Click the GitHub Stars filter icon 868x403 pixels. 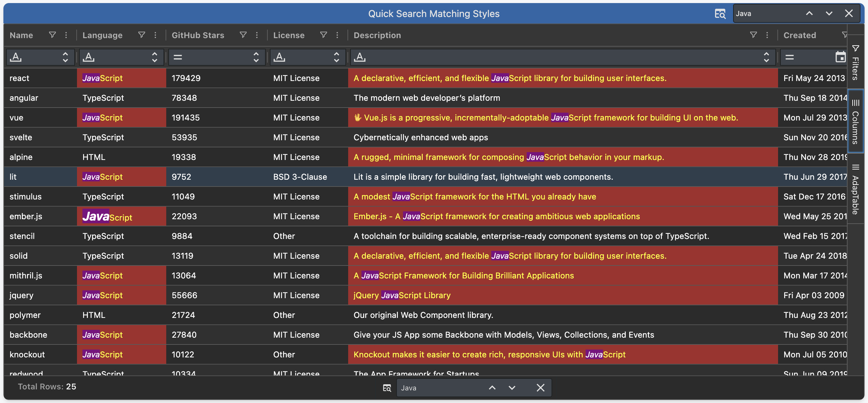click(243, 35)
